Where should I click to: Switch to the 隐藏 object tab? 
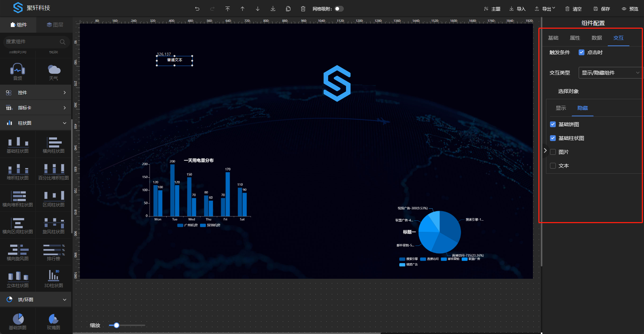pyautogui.click(x=583, y=108)
